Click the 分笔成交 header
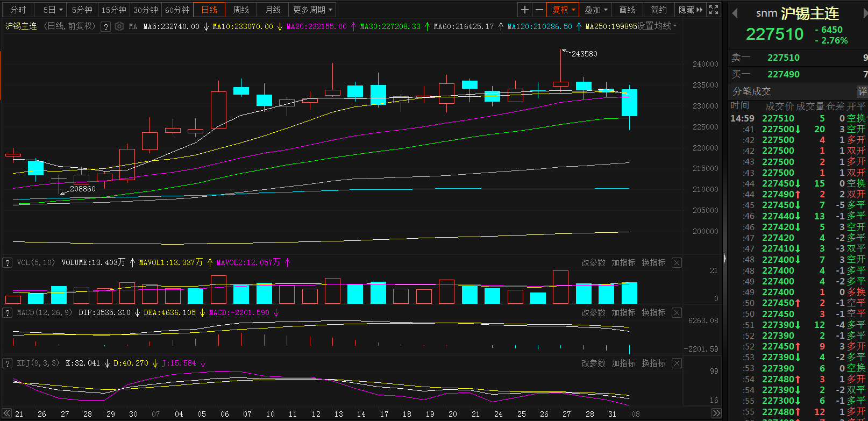 [x=752, y=91]
